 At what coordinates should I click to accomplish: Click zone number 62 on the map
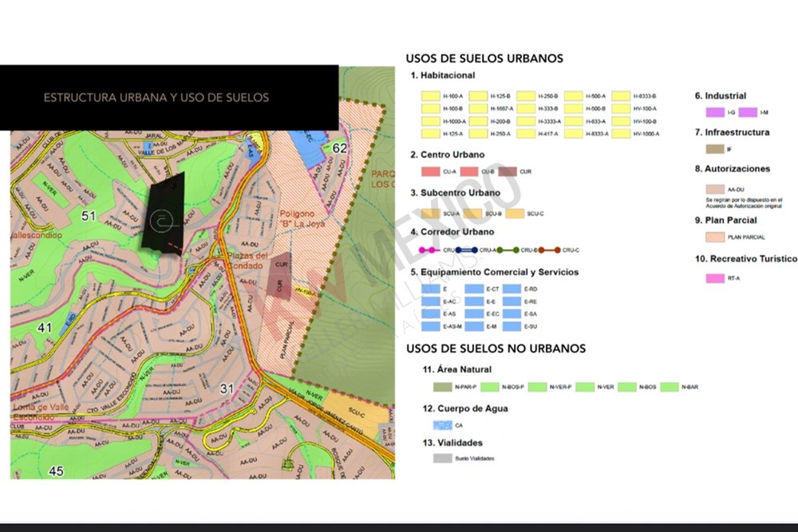coord(340,148)
